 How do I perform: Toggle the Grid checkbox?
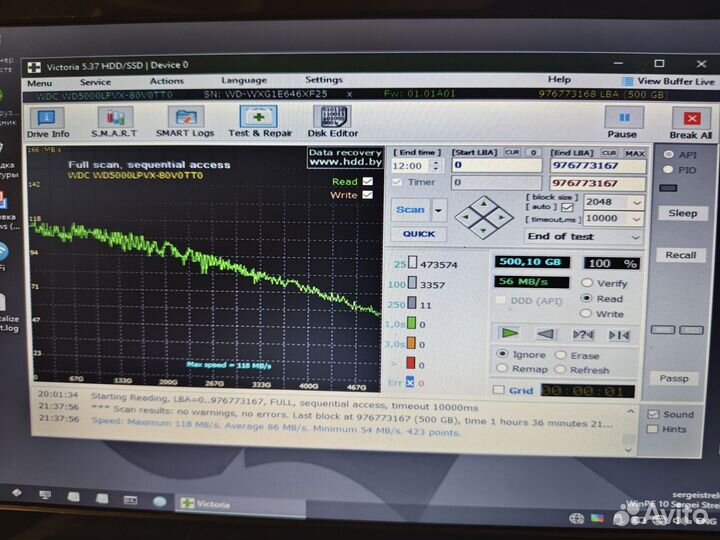(499, 390)
